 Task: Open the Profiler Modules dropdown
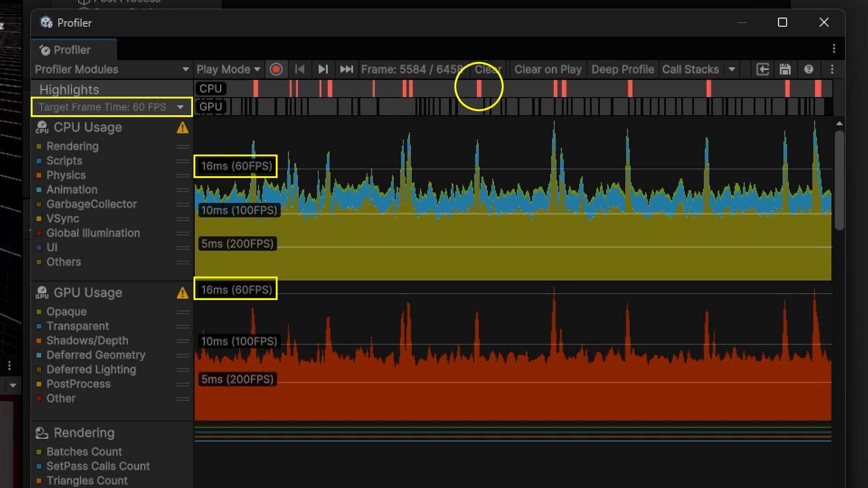(112, 70)
